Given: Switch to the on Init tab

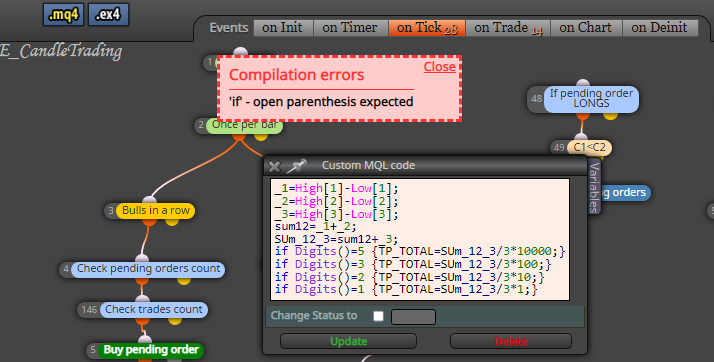Looking at the screenshot, I should 283,28.
